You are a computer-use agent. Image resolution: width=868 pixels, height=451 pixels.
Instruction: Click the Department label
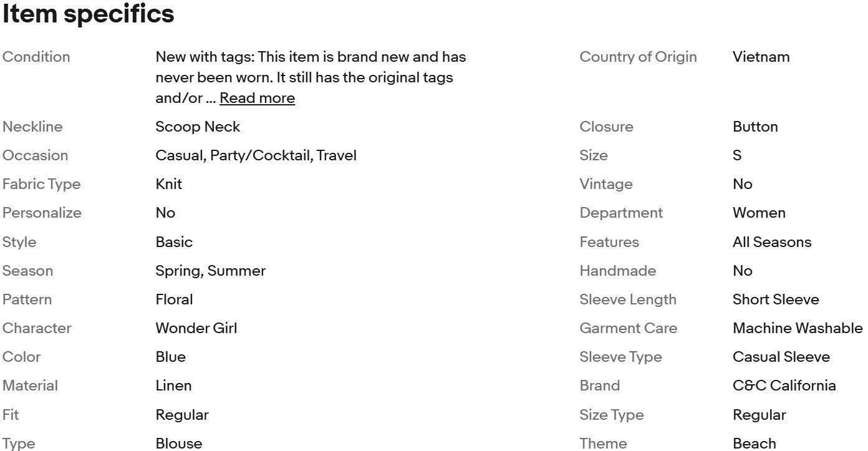click(x=621, y=213)
